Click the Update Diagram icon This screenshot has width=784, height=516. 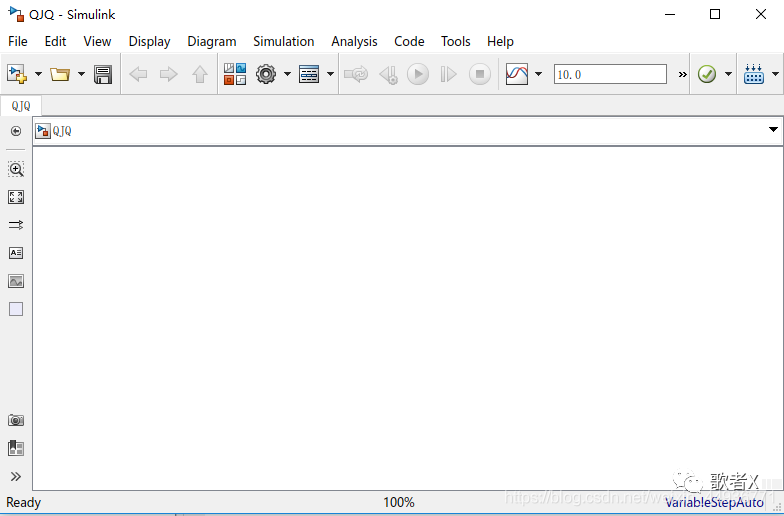click(356, 74)
